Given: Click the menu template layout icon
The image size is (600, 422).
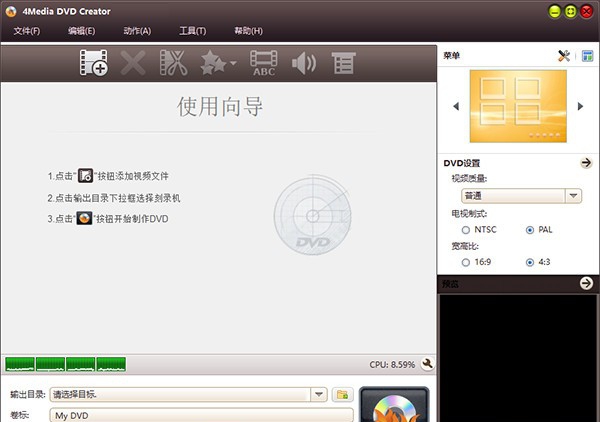Looking at the screenshot, I should click(587, 56).
